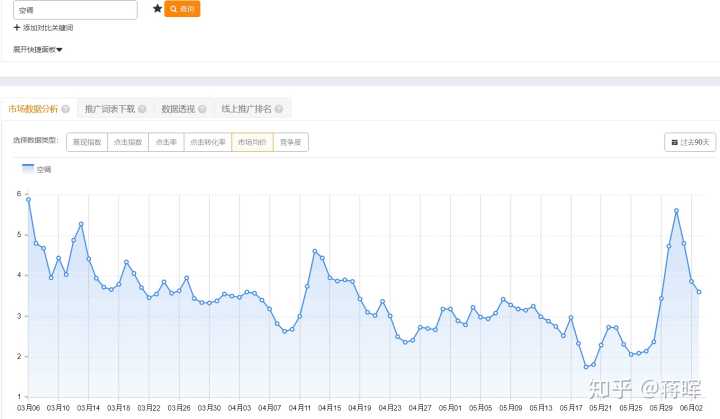
Task: Switch to the 推广词表下载 tab
Action: 110,109
